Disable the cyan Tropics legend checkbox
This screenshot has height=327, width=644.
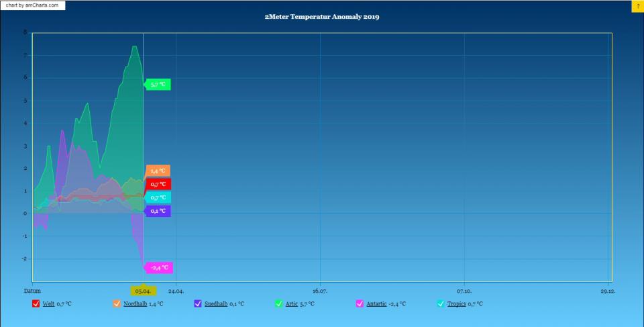tap(441, 303)
